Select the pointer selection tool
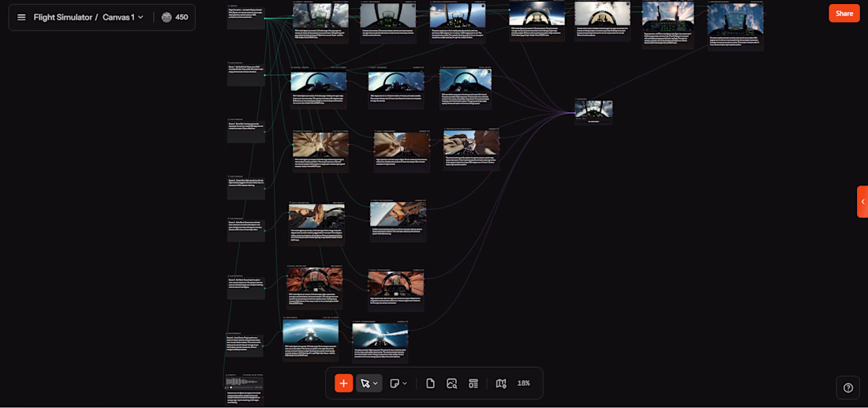The image size is (868, 408). [x=365, y=383]
